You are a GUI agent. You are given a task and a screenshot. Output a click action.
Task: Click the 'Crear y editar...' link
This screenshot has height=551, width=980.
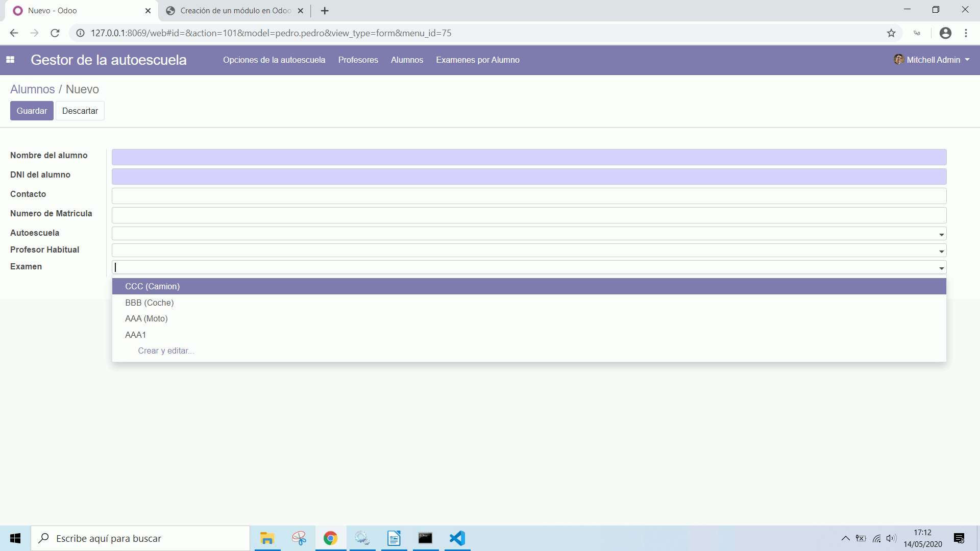tap(166, 350)
